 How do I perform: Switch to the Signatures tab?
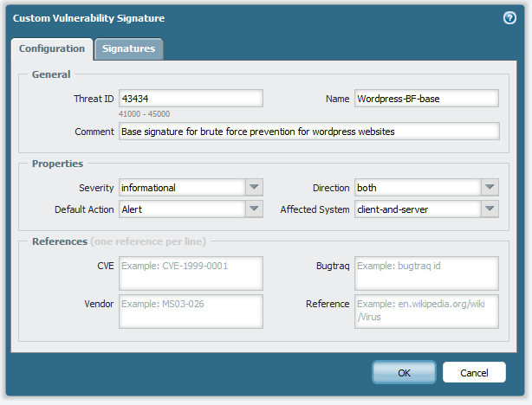128,49
